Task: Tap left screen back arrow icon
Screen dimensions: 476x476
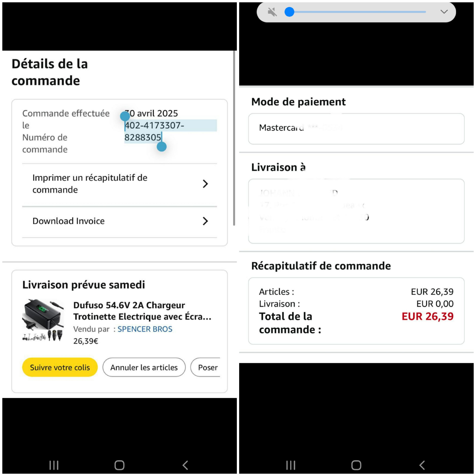Action: point(185,465)
